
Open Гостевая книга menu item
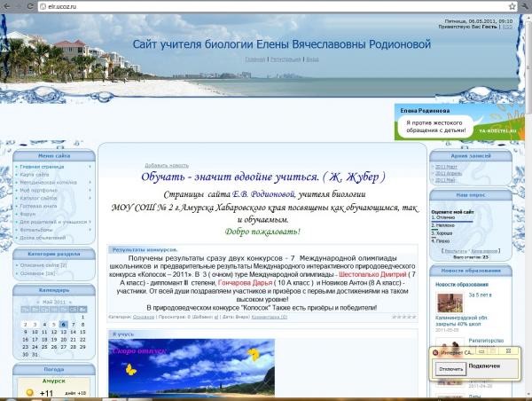[38, 206]
